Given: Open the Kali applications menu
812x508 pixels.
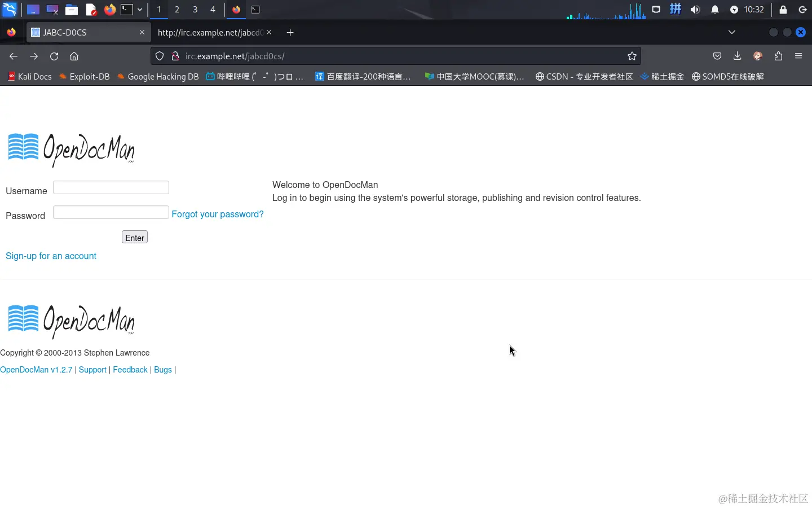Looking at the screenshot, I should [x=10, y=9].
